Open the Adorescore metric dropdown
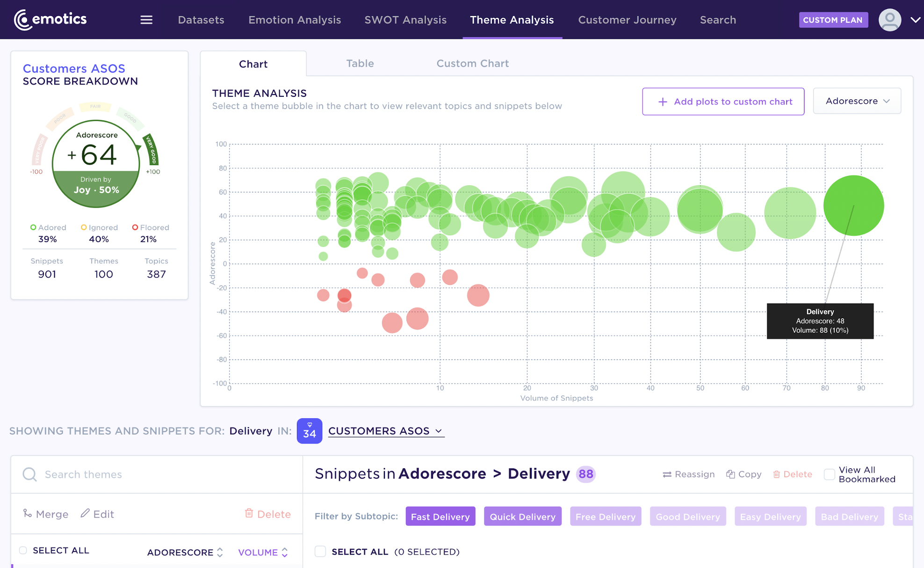This screenshot has width=924, height=568. [x=857, y=101]
